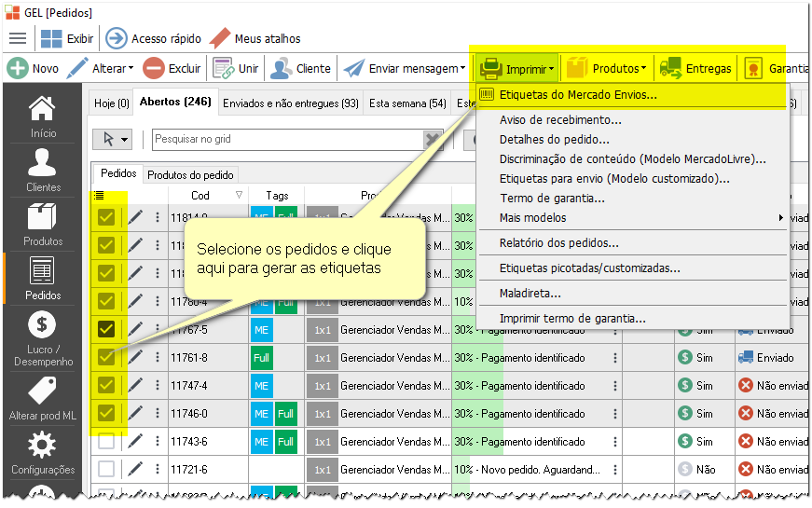Sort by the Tags column header

coord(277,195)
